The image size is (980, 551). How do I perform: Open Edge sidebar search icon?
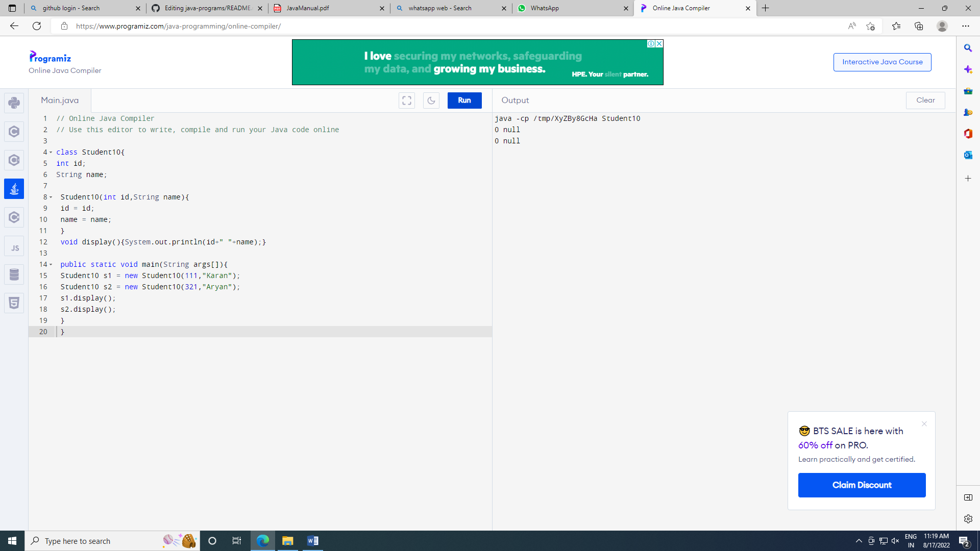click(x=968, y=48)
